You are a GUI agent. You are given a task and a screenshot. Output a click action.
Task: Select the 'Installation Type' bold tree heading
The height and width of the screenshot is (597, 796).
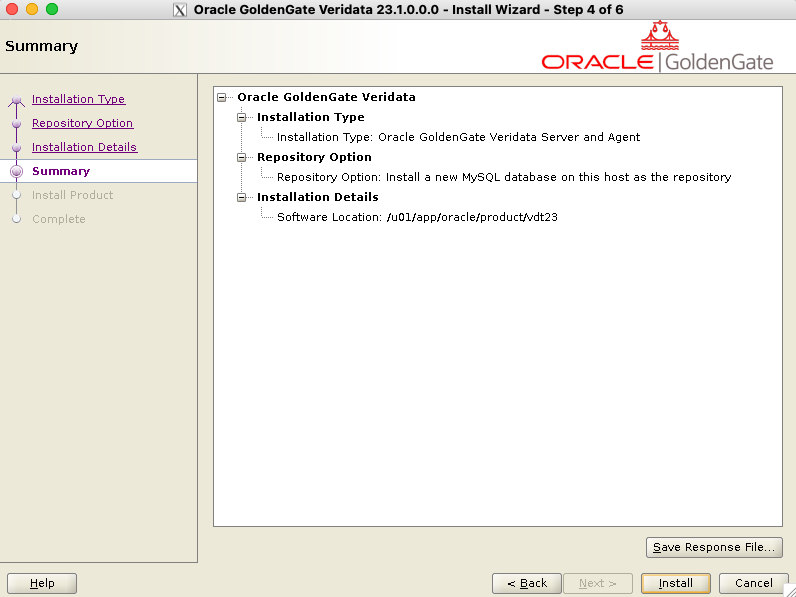pyautogui.click(x=311, y=117)
